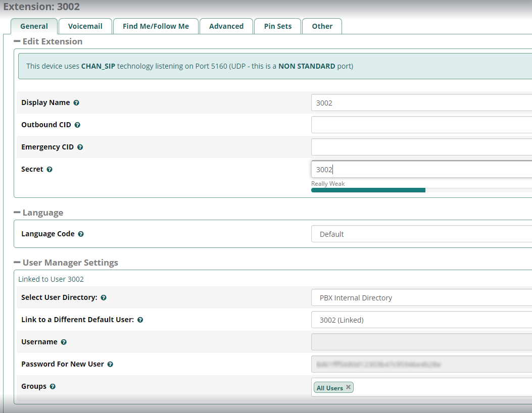View the Username help icon
The height and width of the screenshot is (413, 532).
point(64,342)
